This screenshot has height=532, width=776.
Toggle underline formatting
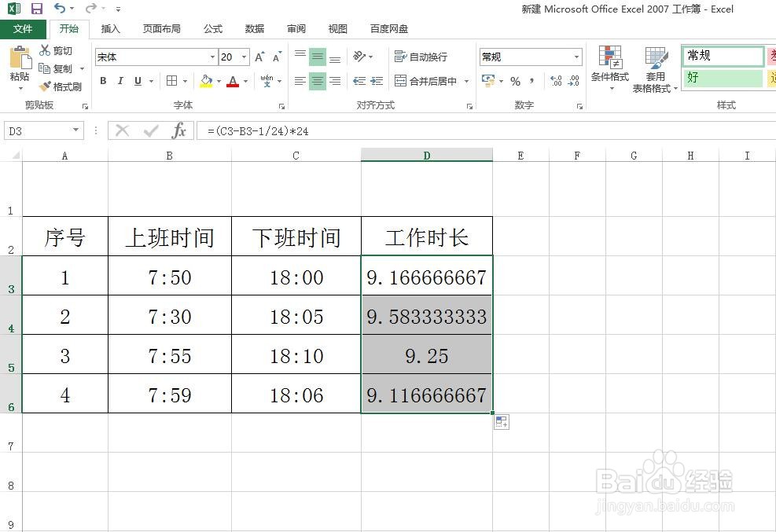[138, 81]
